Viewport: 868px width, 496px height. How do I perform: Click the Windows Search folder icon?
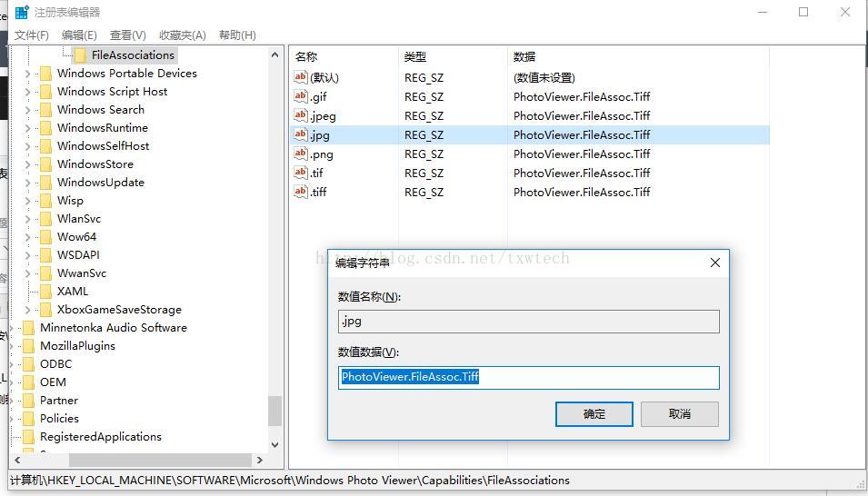46,110
